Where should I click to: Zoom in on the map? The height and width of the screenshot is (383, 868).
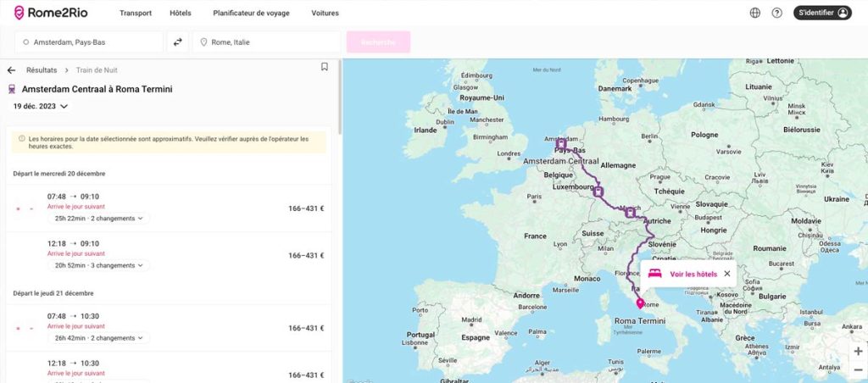coord(858,352)
